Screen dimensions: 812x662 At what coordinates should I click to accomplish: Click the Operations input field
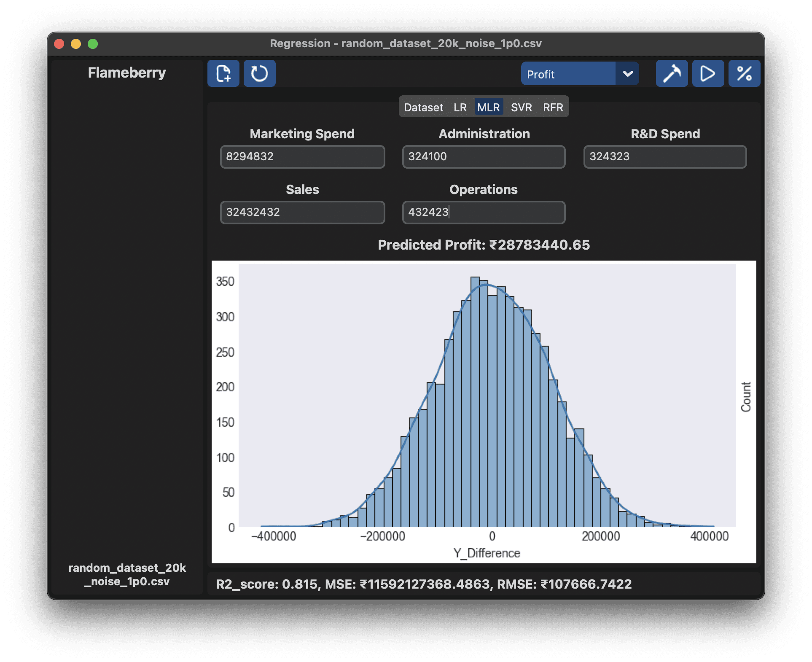click(484, 212)
